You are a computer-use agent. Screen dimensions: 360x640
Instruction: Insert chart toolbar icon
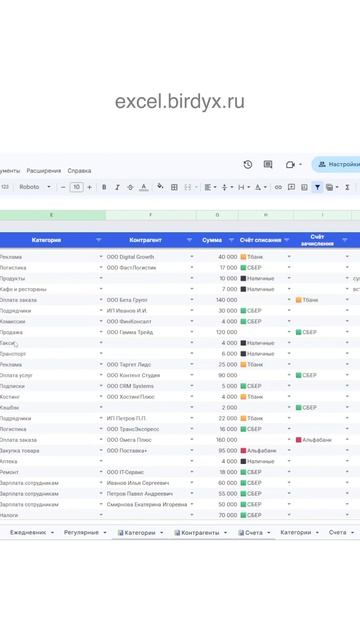pyautogui.click(x=304, y=187)
